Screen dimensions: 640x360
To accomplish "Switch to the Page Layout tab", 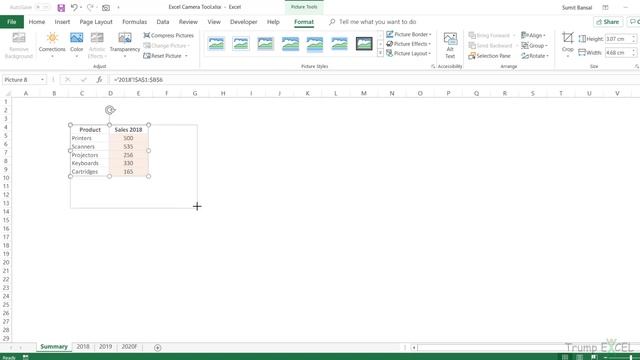I will [x=96, y=22].
